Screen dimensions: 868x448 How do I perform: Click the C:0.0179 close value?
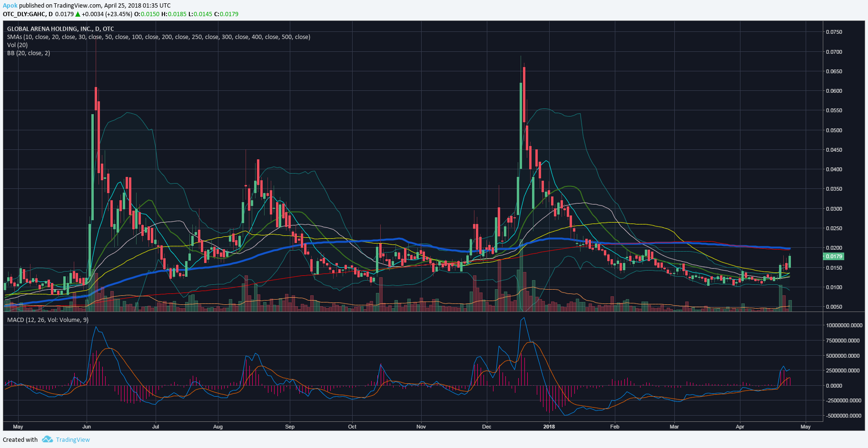pos(227,14)
